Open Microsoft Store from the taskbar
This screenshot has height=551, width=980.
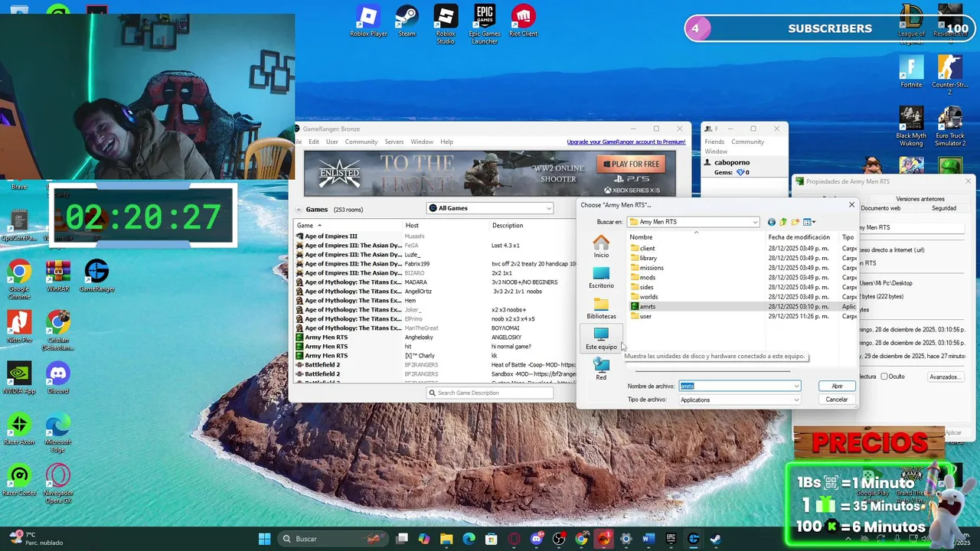tap(492, 539)
